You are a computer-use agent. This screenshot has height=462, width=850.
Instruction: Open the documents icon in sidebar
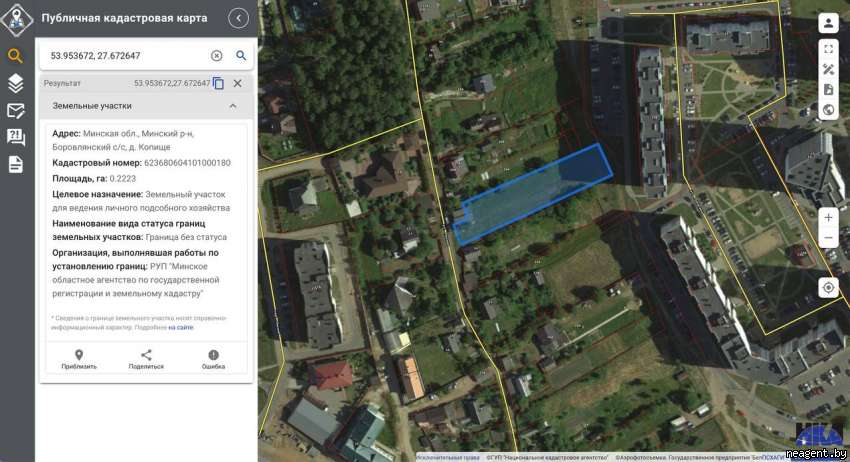click(x=15, y=164)
